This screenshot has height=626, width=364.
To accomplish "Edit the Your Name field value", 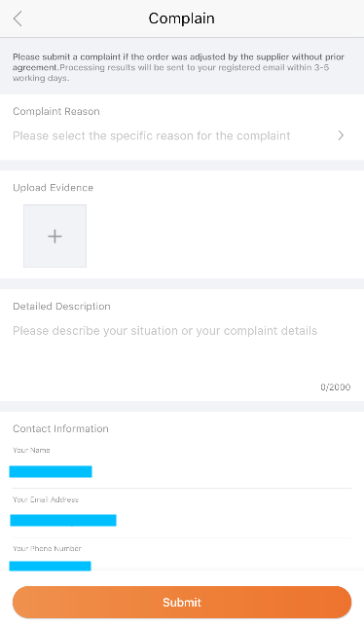I will tap(51, 471).
